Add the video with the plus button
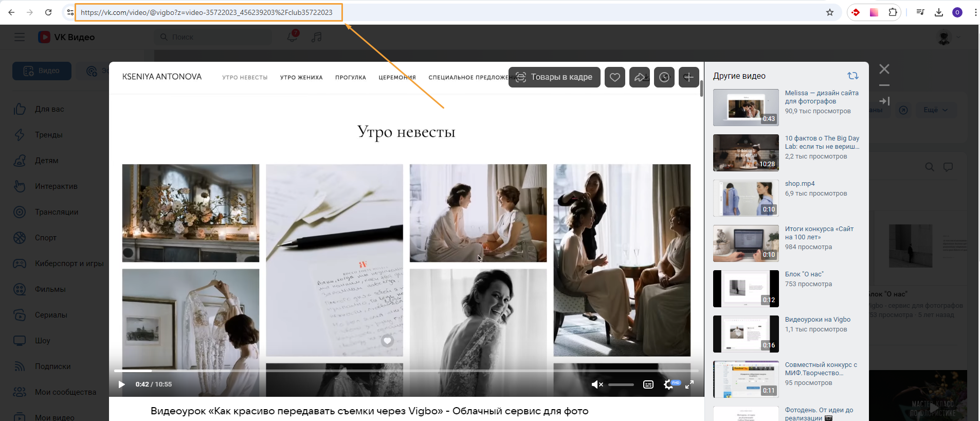 tap(689, 77)
